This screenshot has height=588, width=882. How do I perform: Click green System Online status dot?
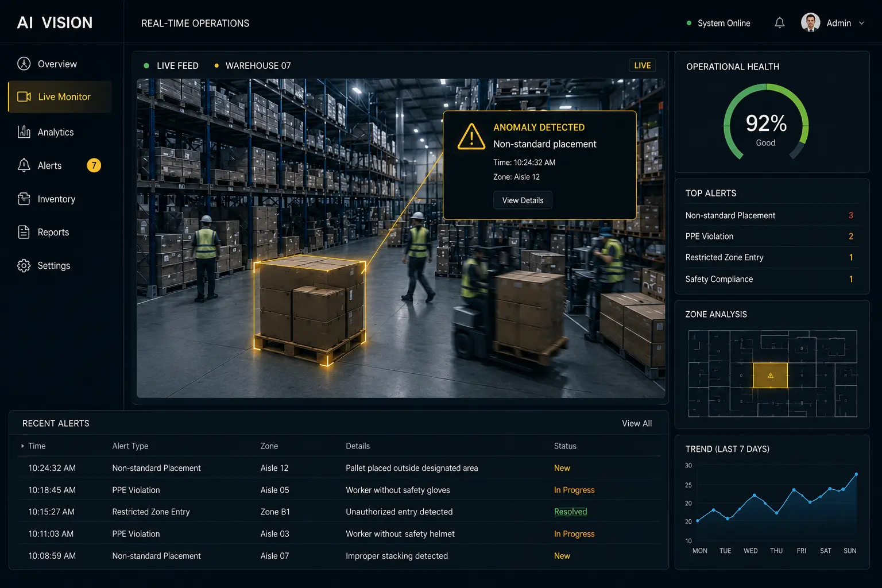point(689,24)
